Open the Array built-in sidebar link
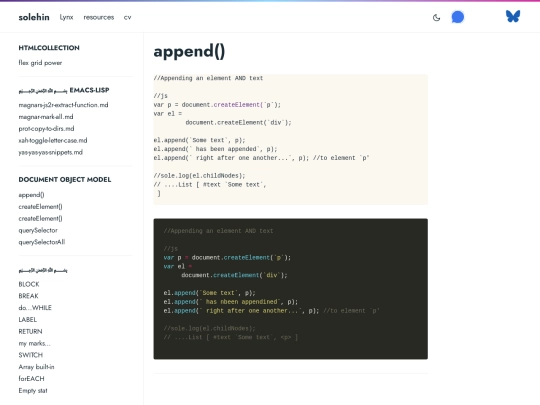Image resolution: width=540 pixels, height=405 pixels. pos(37,367)
